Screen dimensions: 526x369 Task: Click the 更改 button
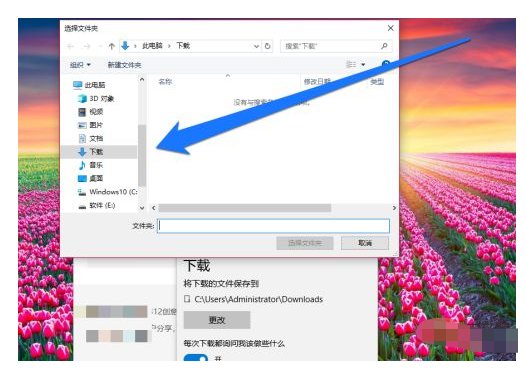click(x=217, y=320)
